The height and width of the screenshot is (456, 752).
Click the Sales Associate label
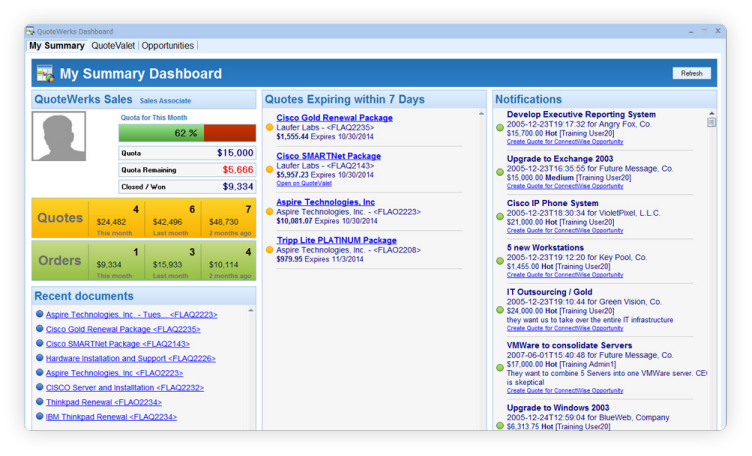165,101
